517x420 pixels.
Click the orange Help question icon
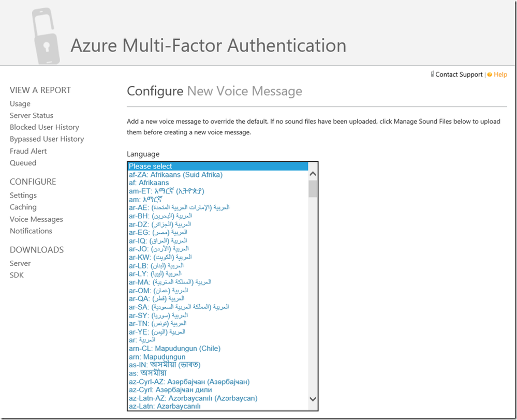(x=490, y=74)
